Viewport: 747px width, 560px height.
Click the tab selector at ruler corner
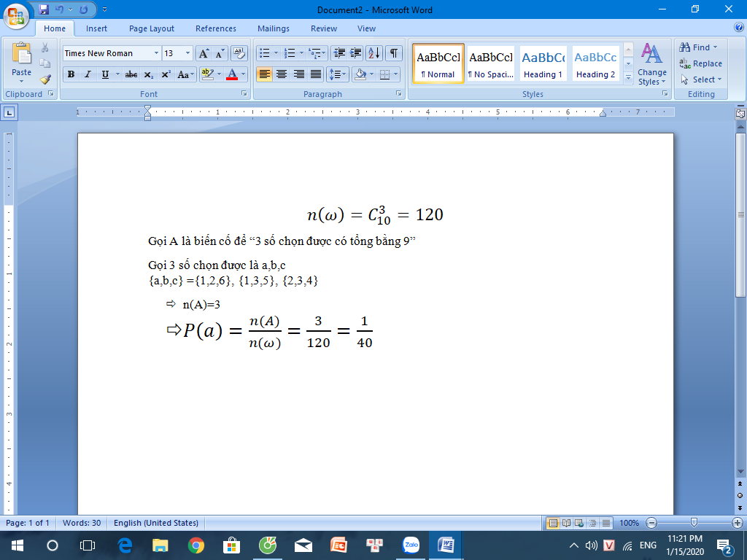pos(9,113)
